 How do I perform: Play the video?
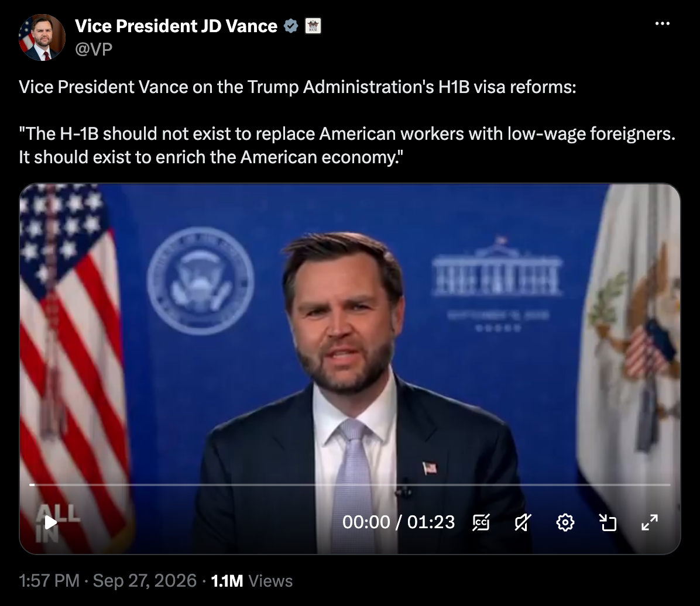(51, 522)
